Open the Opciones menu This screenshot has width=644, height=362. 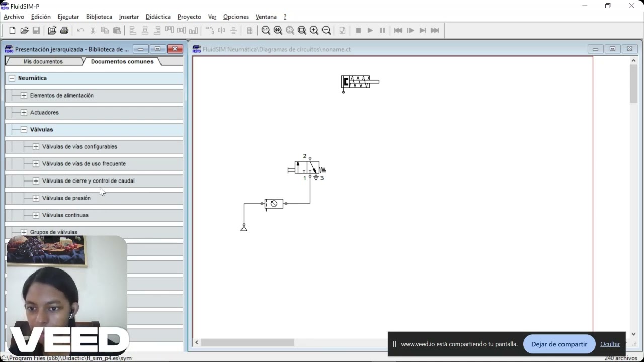coord(236,17)
